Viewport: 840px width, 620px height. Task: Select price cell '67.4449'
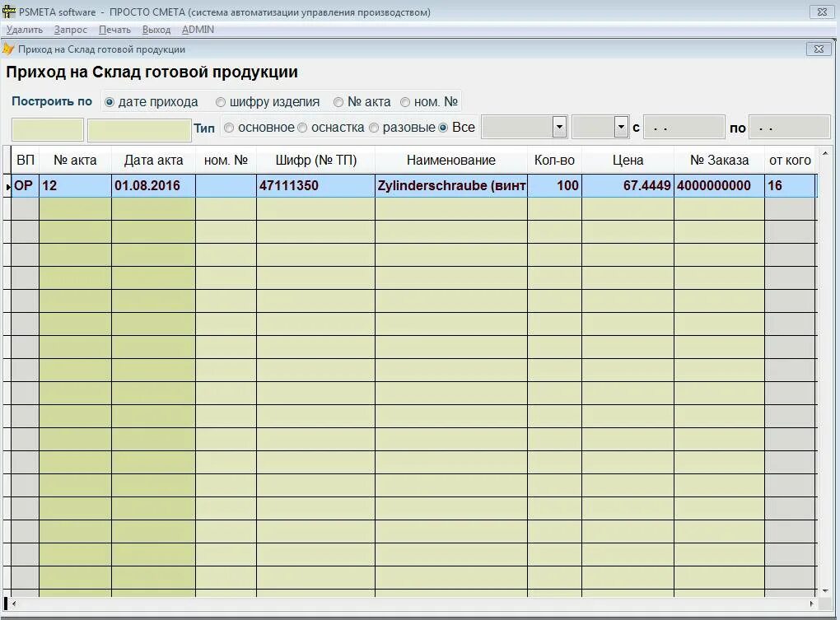(x=628, y=186)
